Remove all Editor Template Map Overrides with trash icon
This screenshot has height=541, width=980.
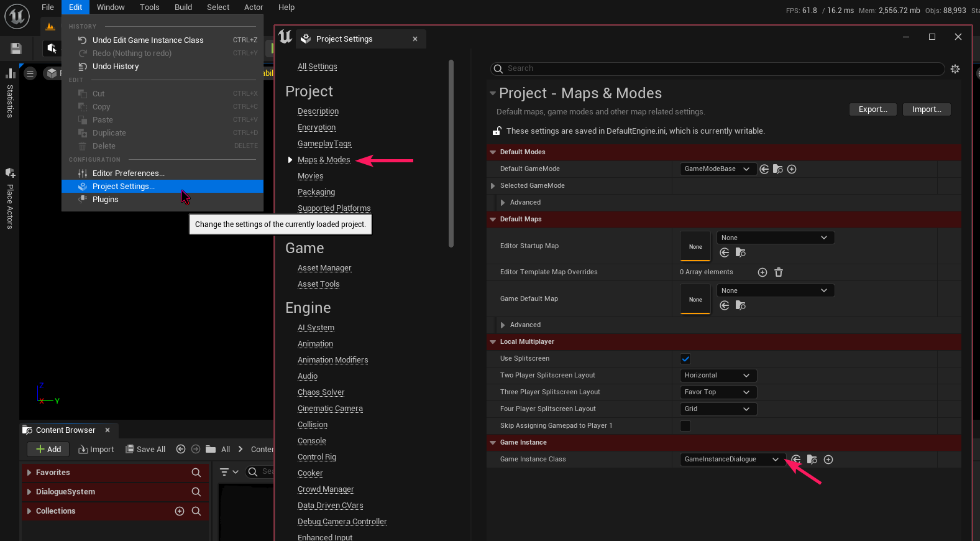point(779,272)
